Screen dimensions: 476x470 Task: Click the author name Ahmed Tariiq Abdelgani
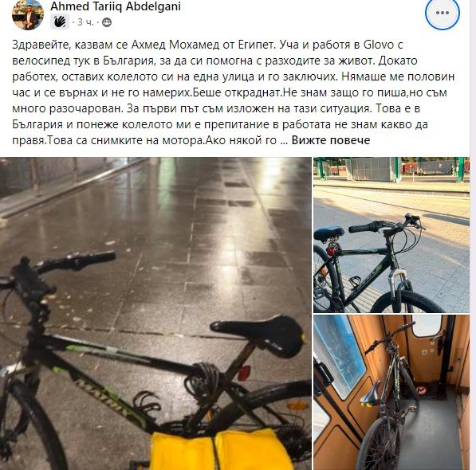tap(116, 6)
